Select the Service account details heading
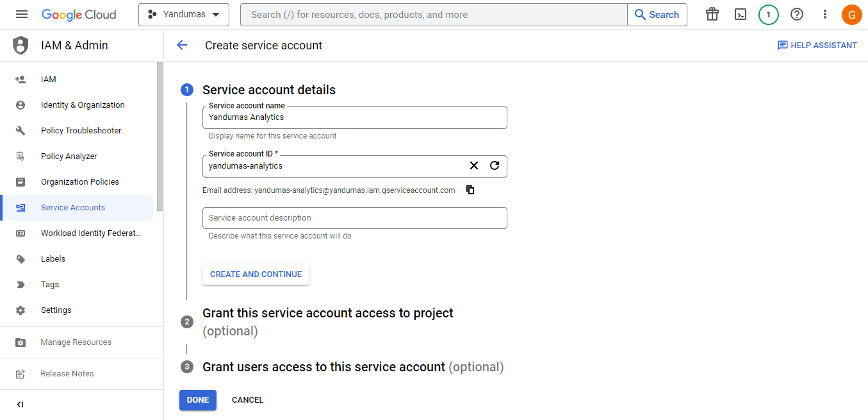This screenshot has height=420, width=868. tap(269, 90)
